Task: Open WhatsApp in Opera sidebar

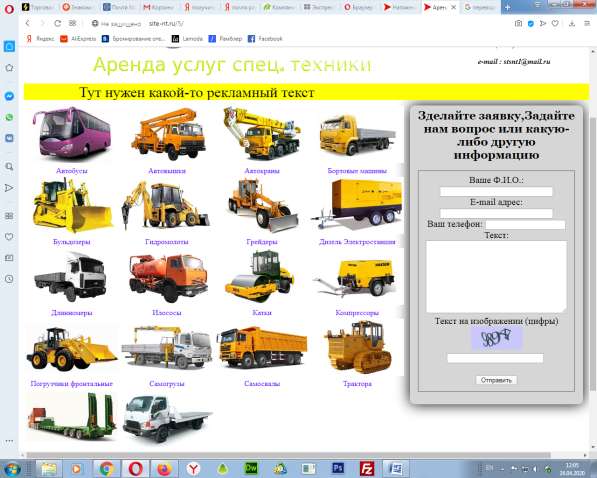Action: pyautogui.click(x=9, y=117)
